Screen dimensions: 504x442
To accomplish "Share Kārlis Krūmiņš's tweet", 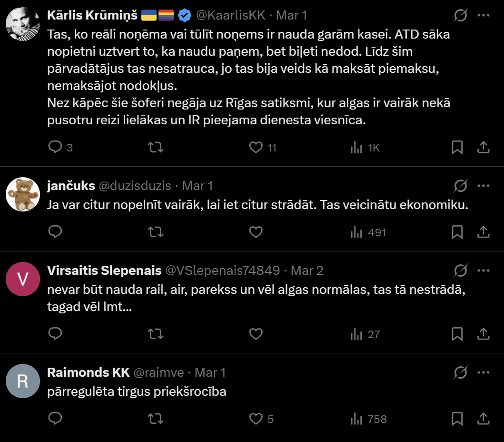I will tap(483, 147).
